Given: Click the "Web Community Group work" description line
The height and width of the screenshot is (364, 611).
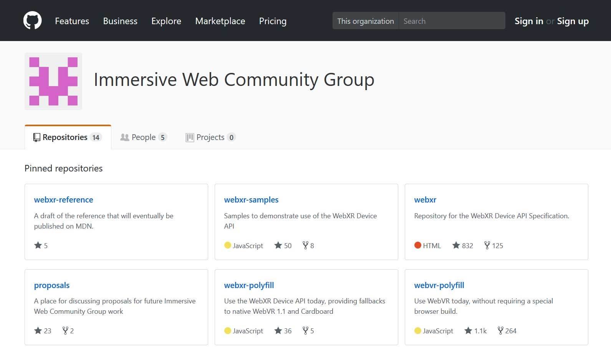Looking at the screenshot, I should [78, 311].
